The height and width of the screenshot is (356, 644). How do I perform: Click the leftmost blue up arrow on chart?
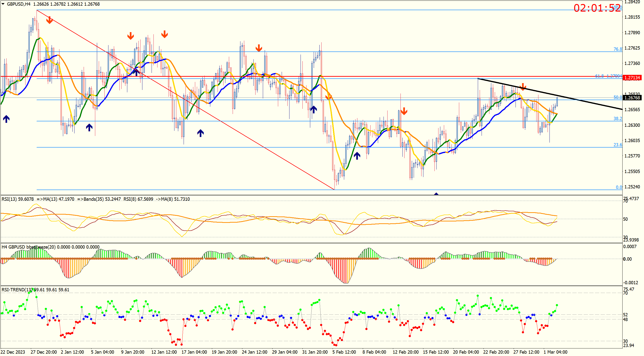pyautogui.click(x=6, y=119)
